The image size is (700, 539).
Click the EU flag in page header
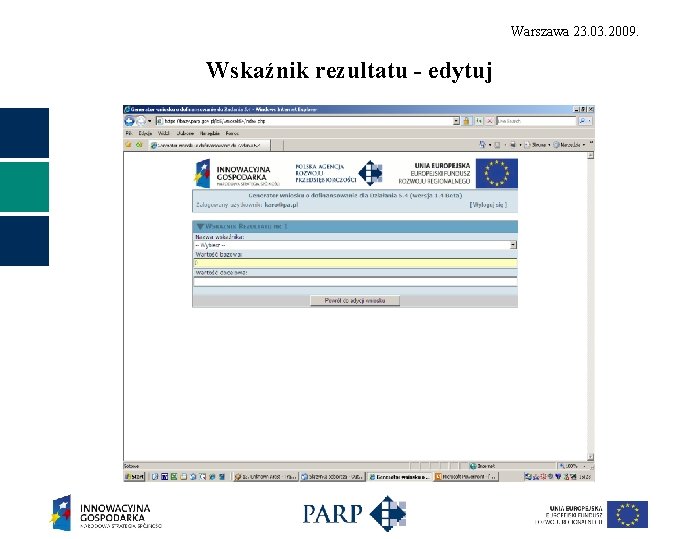click(496, 173)
